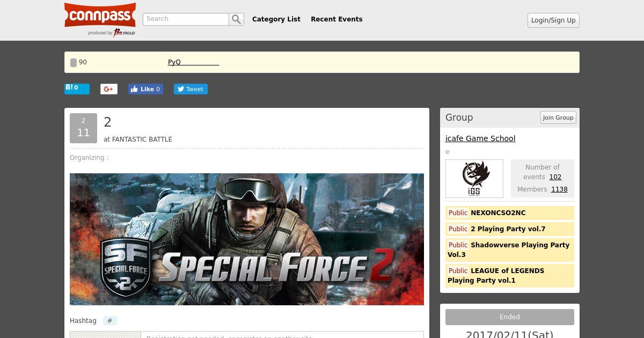The image size is (644, 338).
Task: Open the members count 1138 link
Action: [559, 189]
